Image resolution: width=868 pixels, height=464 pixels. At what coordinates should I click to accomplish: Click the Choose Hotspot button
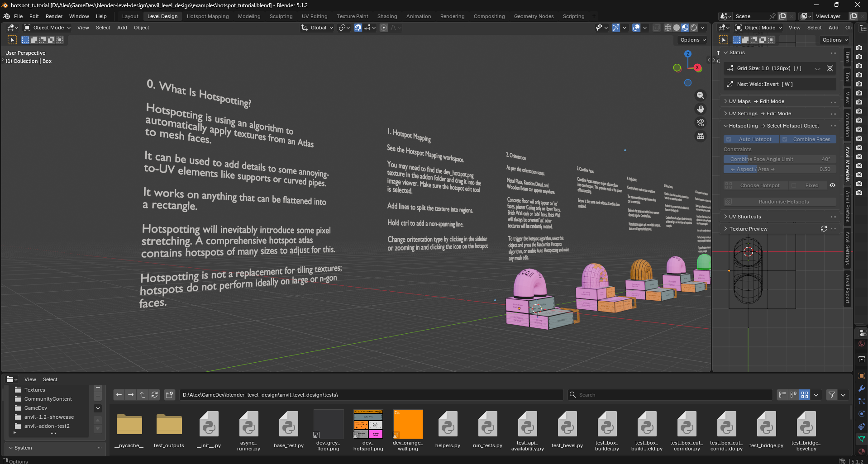click(756, 185)
